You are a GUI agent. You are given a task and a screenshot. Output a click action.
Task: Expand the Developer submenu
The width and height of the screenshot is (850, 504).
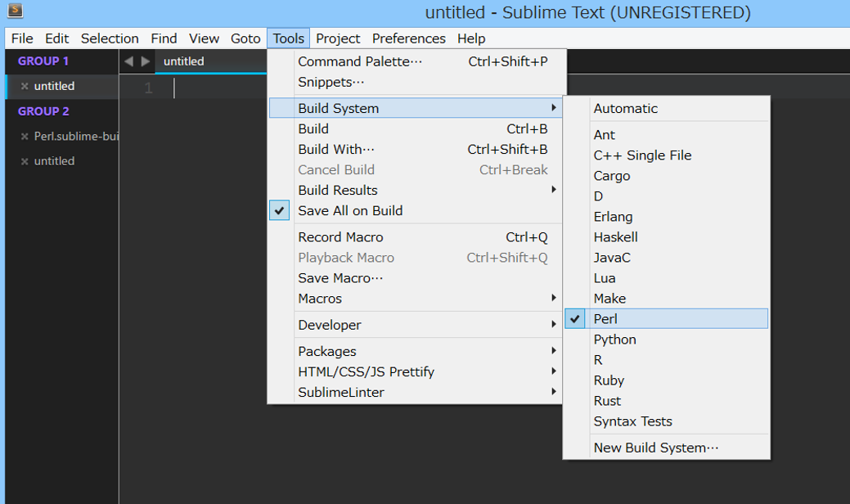coord(416,325)
